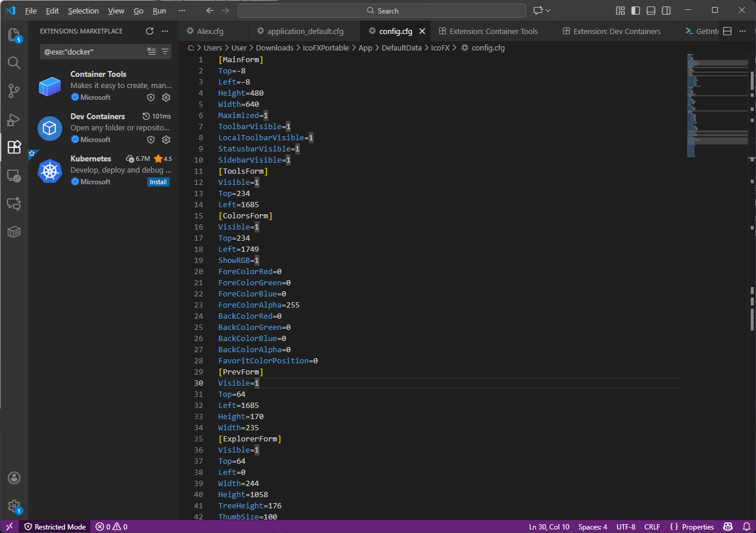756x533 pixels.
Task: Change indentation via Spaces: 4 in status bar
Action: 592,527
